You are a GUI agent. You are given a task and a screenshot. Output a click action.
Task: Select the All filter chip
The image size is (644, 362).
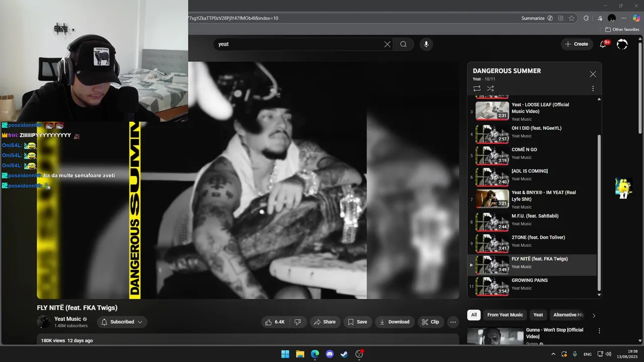pyautogui.click(x=474, y=315)
